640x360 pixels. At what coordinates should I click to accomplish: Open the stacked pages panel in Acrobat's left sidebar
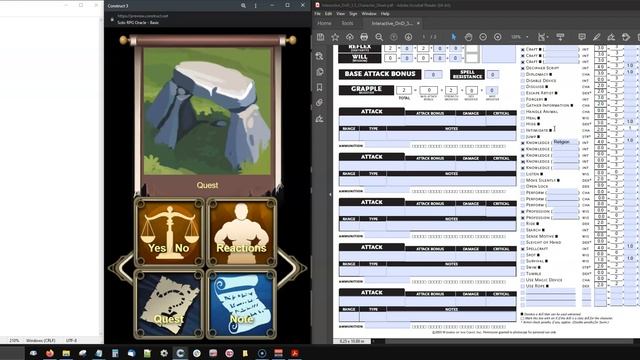[320, 72]
